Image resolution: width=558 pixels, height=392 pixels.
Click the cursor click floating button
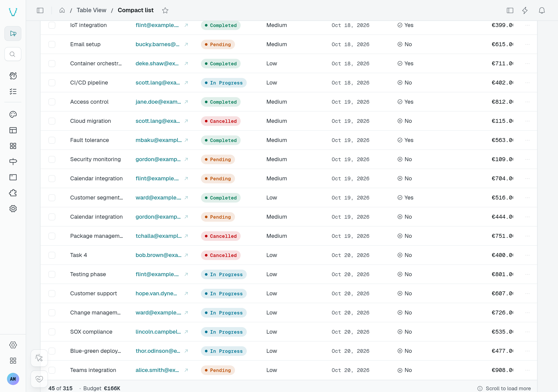[x=39, y=358]
